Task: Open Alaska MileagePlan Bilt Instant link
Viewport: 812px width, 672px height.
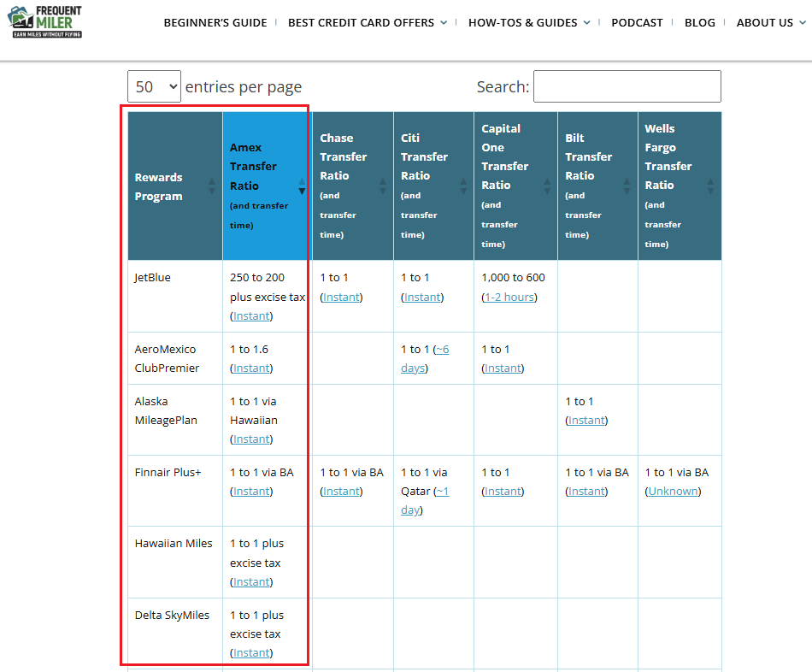Action: [586, 420]
